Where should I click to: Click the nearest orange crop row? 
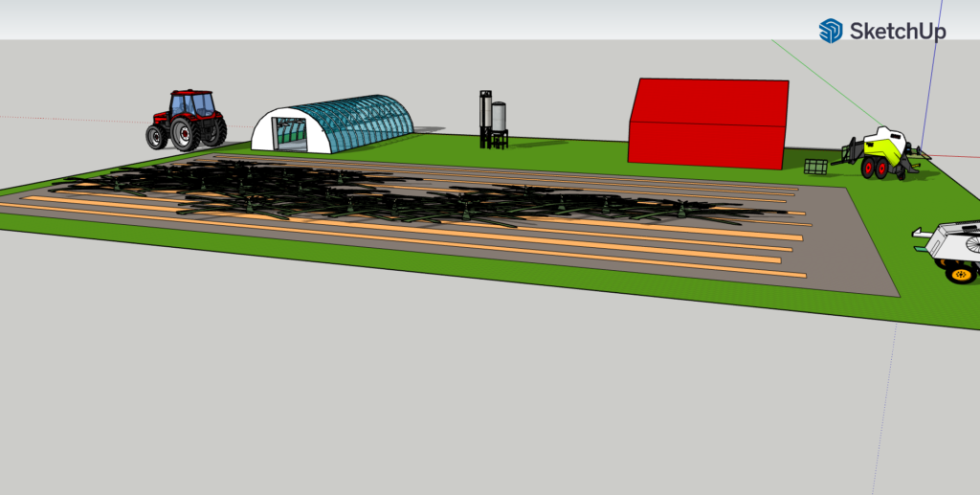click(x=403, y=240)
